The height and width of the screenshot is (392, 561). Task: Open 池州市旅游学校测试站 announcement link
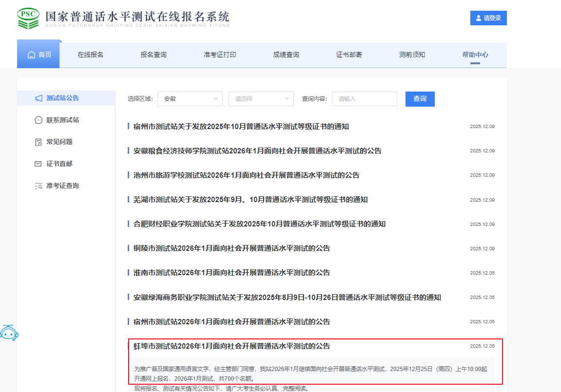[x=246, y=175]
